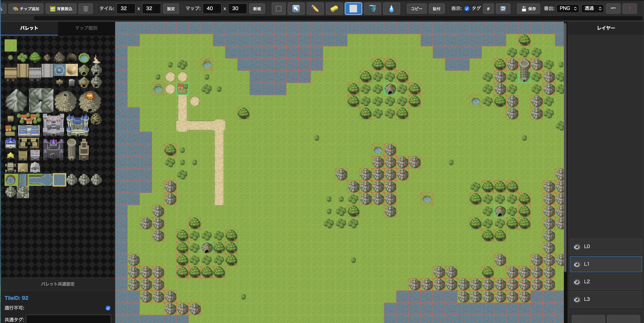Click the 保存 save button
644x323 pixels.
(x=529, y=9)
